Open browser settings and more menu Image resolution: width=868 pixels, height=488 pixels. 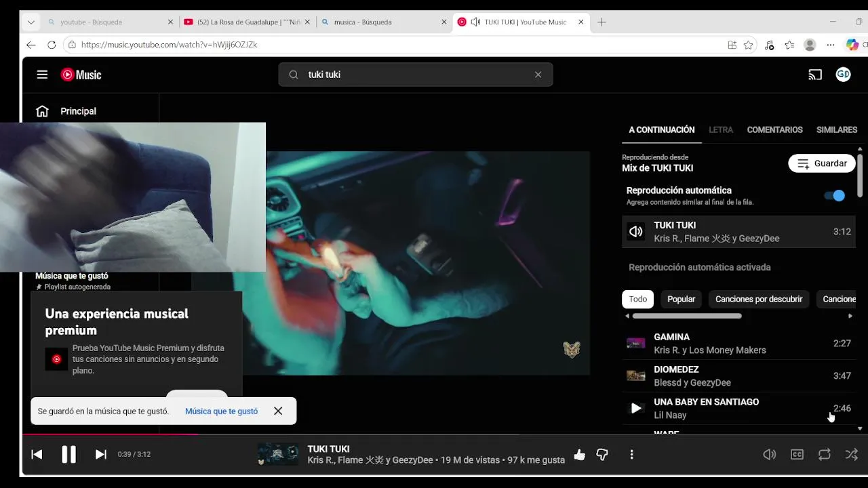831,45
